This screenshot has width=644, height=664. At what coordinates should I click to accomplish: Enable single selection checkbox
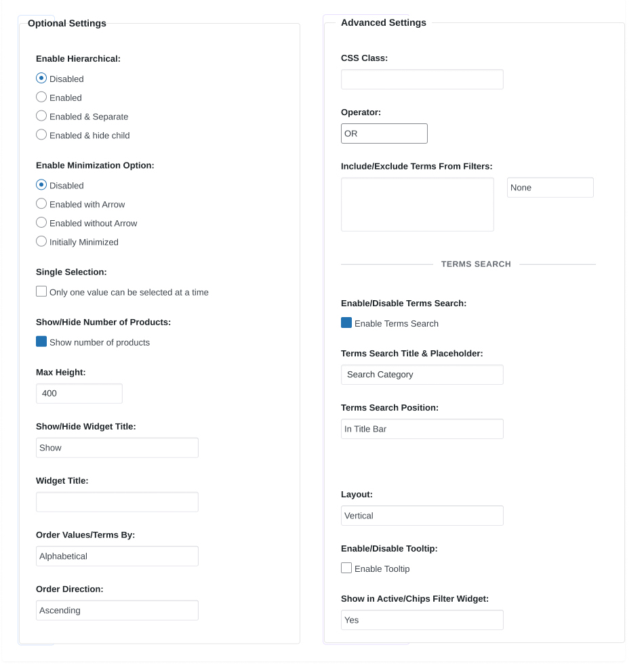tap(41, 291)
